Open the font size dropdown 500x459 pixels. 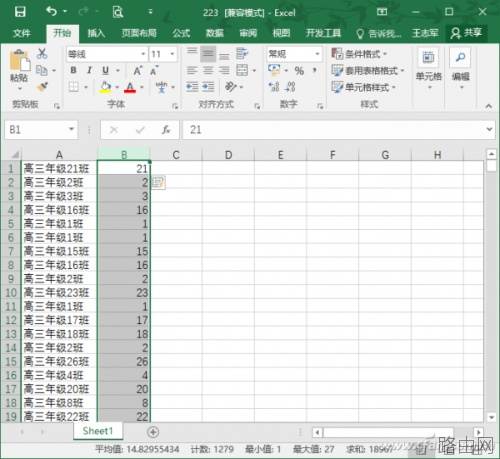(172, 54)
